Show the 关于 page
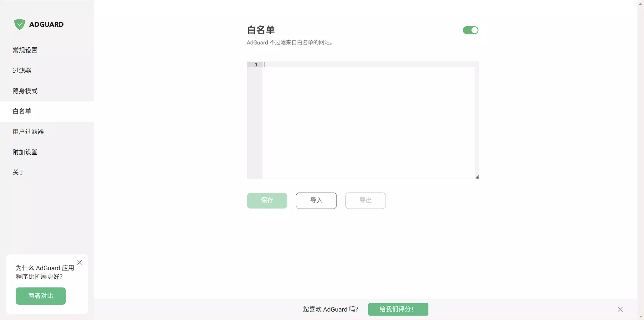The width and height of the screenshot is (644, 320). pos(19,172)
